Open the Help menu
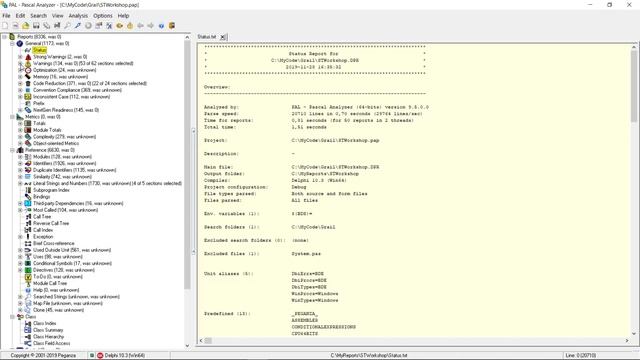Screen dimensions: 640x360 123,16
